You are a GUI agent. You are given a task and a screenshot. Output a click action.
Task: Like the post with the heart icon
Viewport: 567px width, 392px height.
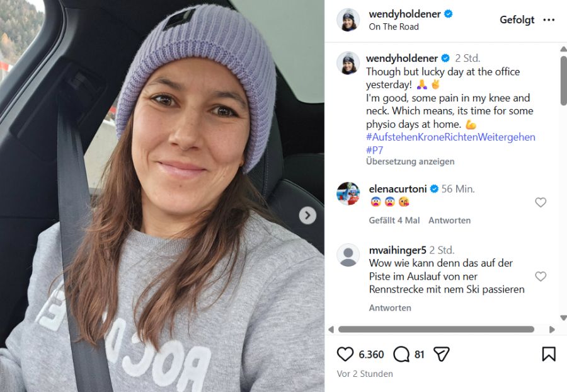[345, 354]
